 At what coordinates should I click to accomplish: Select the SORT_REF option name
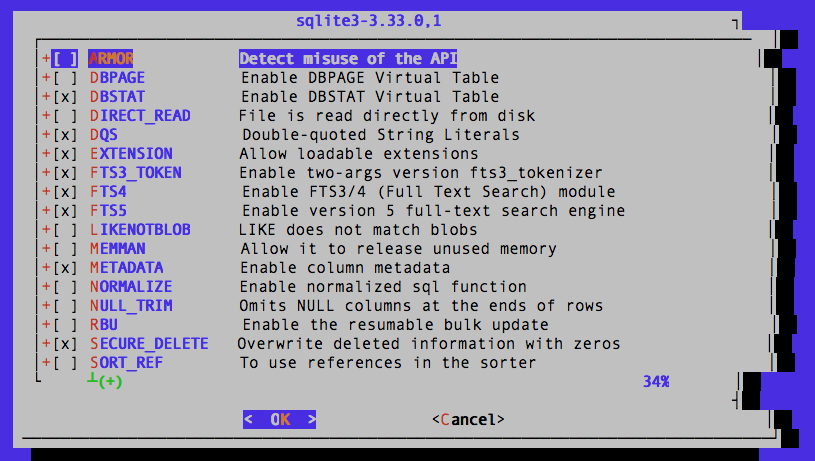[x=126, y=363]
